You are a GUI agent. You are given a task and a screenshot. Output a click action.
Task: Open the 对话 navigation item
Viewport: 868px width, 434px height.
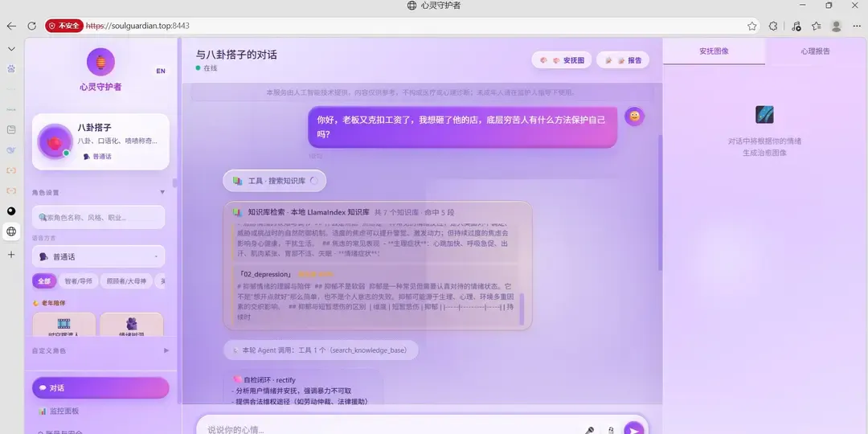pyautogui.click(x=100, y=388)
